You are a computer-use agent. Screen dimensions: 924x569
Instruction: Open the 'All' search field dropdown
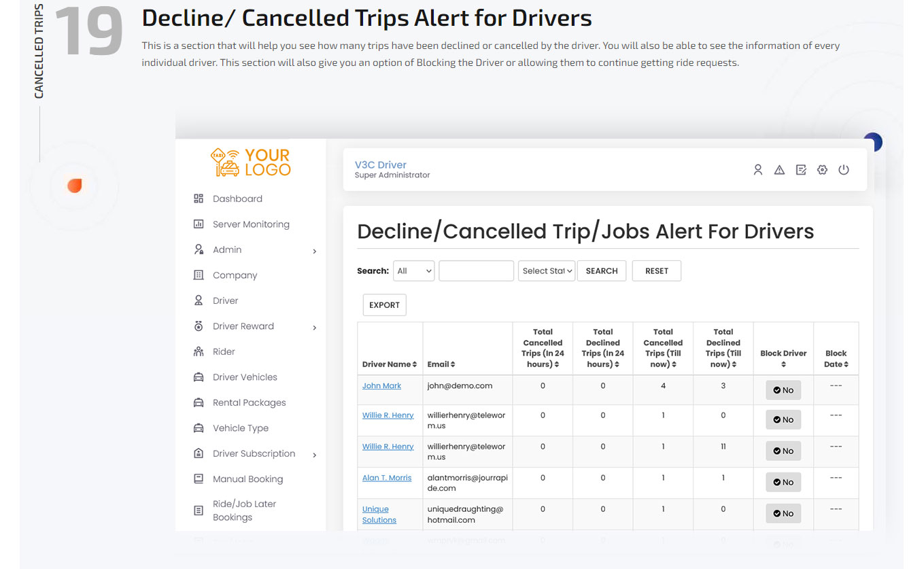413,271
